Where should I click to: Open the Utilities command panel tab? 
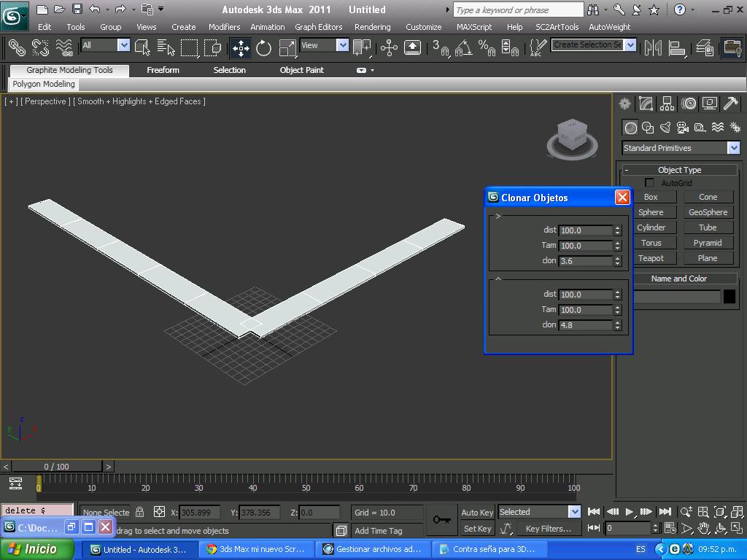(x=731, y=104)
